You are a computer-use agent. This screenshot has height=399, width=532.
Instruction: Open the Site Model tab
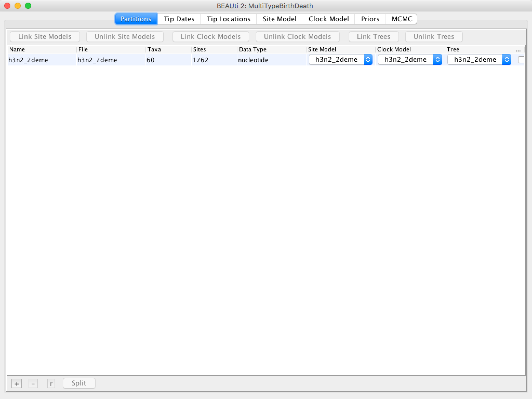[279, 19]
